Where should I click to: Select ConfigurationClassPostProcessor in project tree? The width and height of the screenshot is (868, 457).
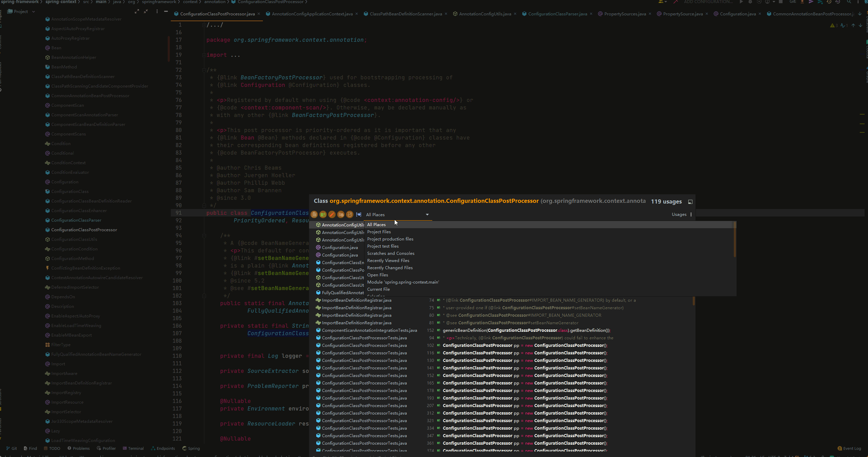click(84, 230)
